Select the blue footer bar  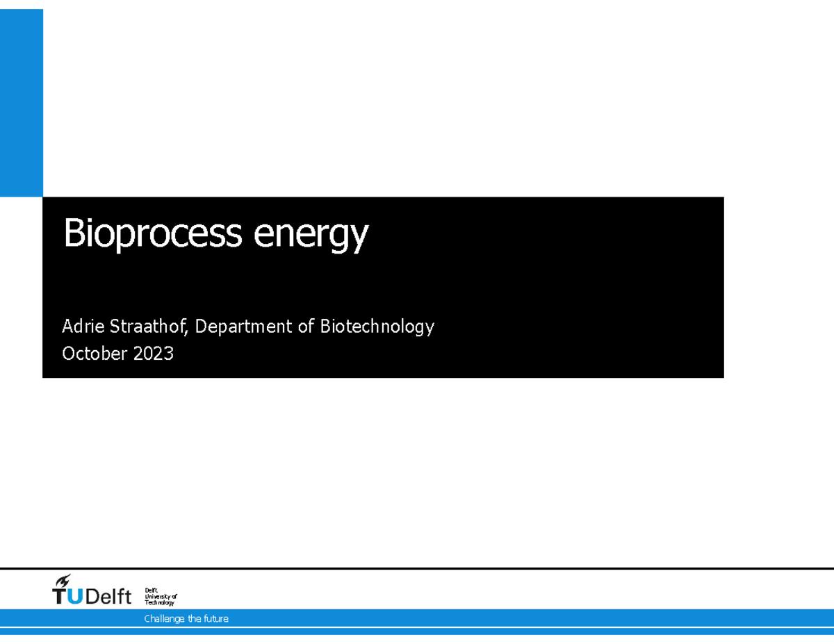click(417, 618)
